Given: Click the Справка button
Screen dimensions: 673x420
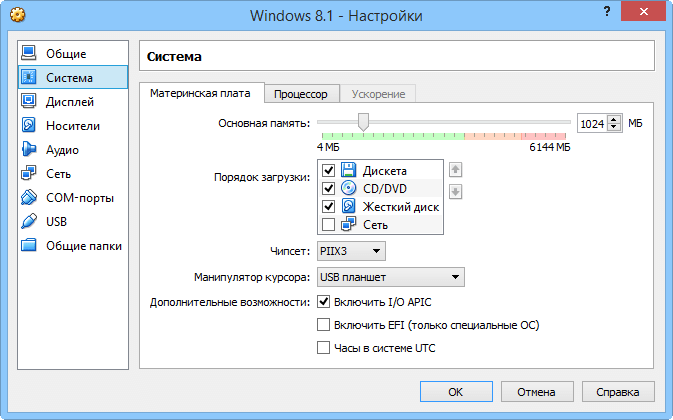Looking at the screenshot, I should coord(618,392).
